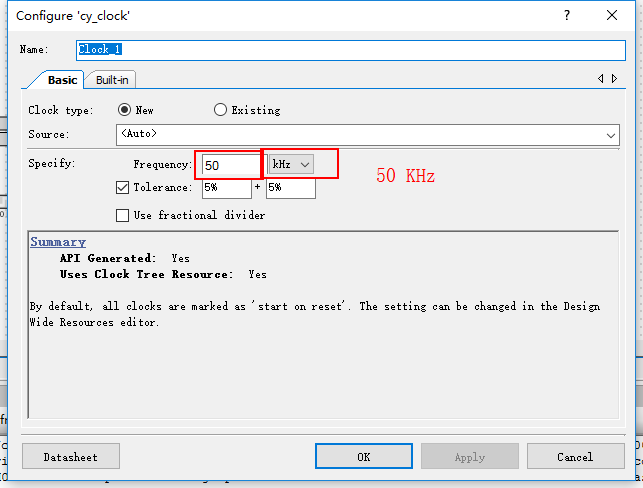Open the Datasheet
Screen dimensions: 643x488
point(71,457)
